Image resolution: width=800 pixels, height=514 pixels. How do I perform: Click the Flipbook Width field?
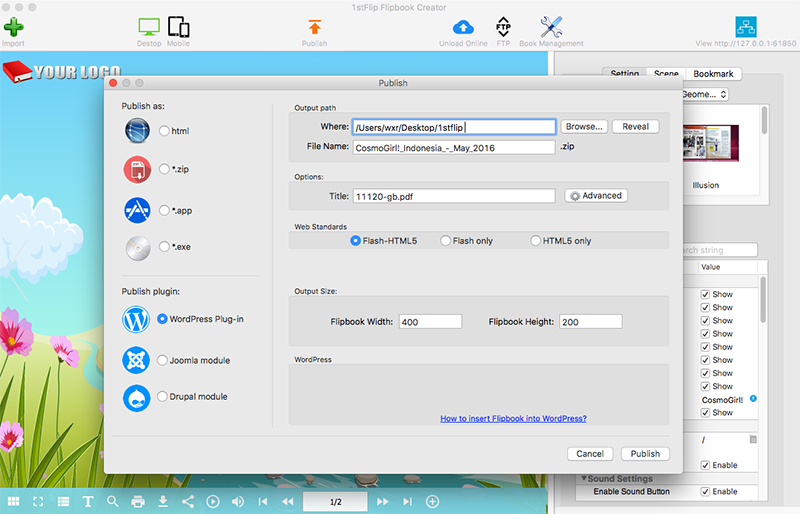430,322
